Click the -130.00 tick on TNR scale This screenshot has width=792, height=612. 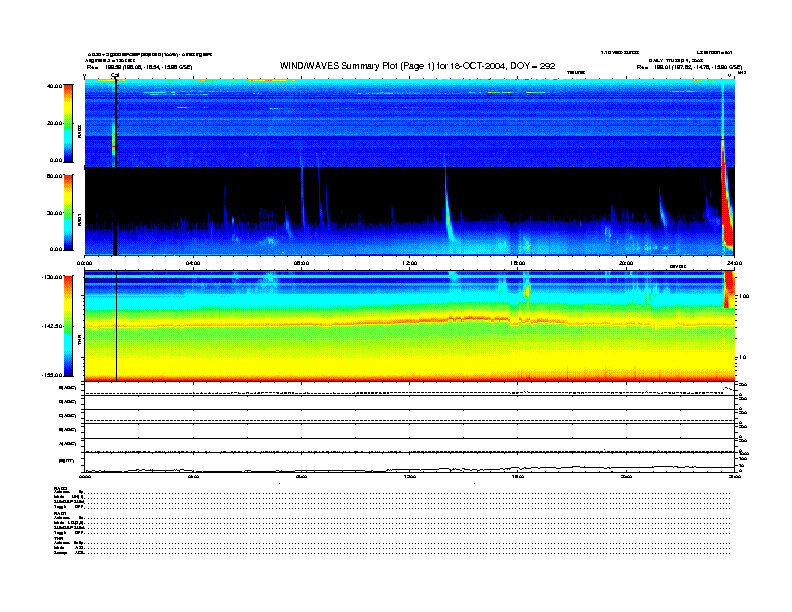[x=52, y=277]
